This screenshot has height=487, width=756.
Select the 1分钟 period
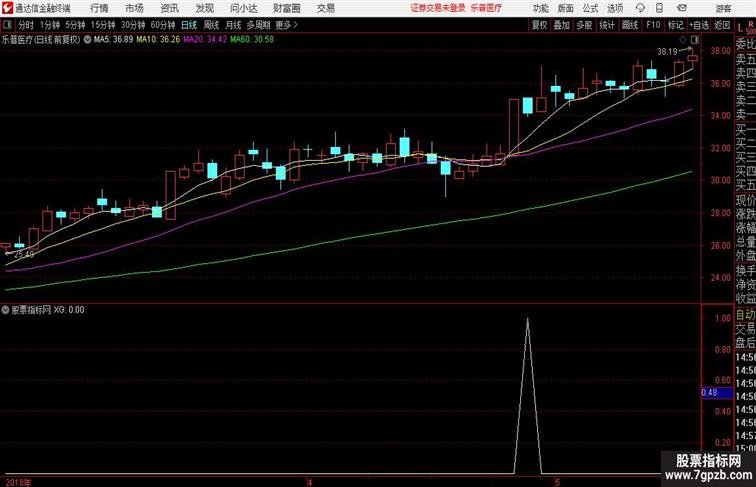pos(49,25)
